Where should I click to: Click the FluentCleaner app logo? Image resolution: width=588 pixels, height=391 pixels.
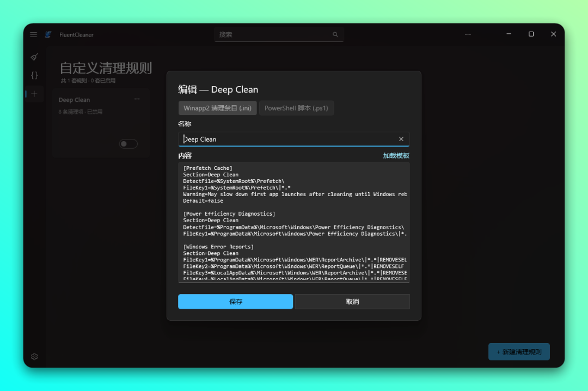[x=48, y=34]
